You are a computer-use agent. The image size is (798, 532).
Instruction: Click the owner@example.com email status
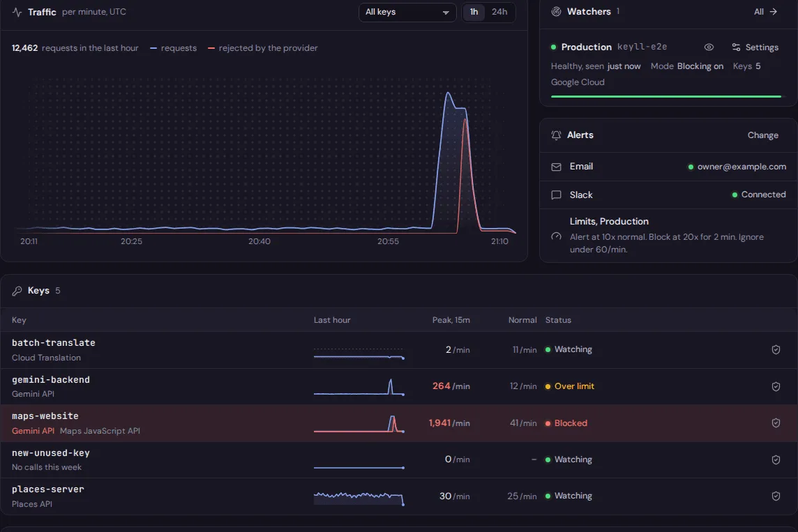(x=737, y=167)
